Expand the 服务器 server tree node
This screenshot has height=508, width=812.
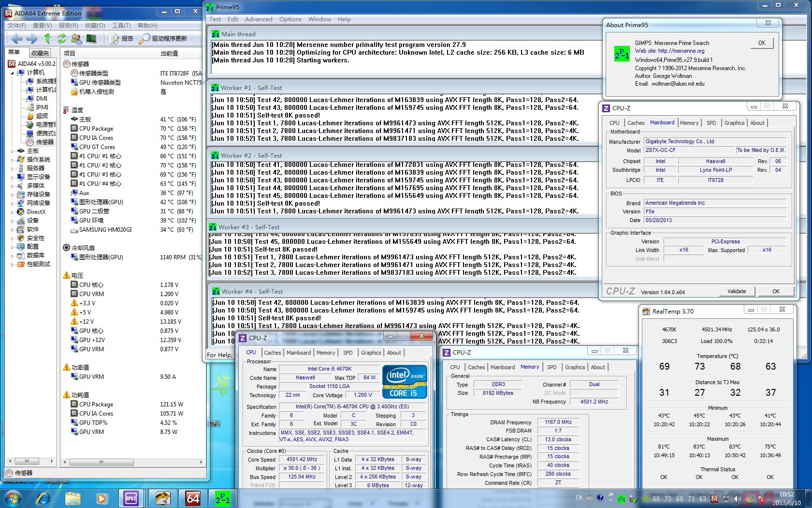[x=13, y=168]
